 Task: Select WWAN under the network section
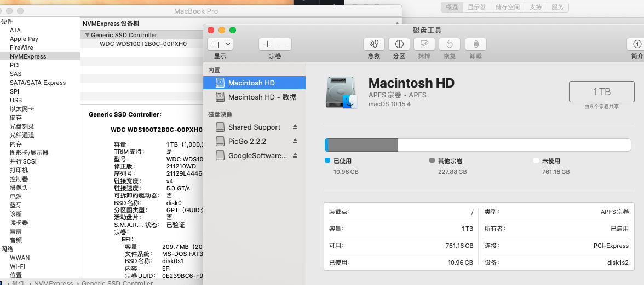click(x=20, y=258)
